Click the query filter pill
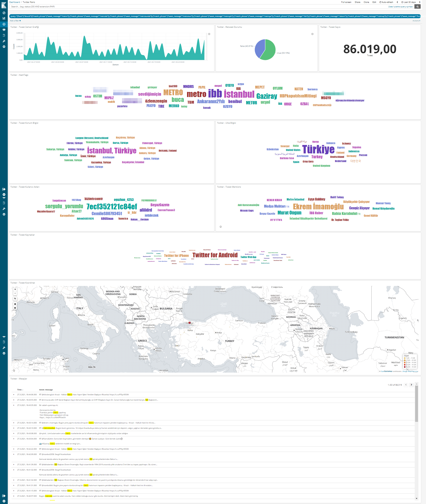Image resolution: width=426 pixels, height=504 pixels. [215, 16]
